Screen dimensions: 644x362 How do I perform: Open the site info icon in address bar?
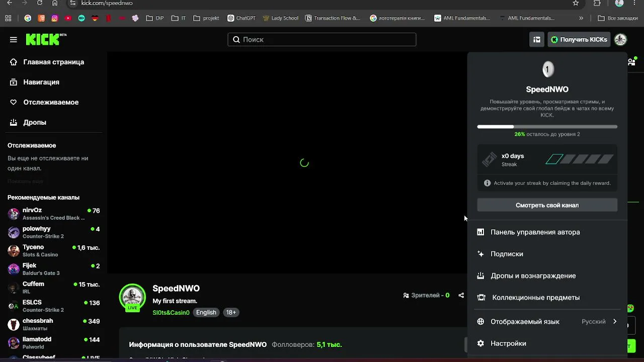72,3
